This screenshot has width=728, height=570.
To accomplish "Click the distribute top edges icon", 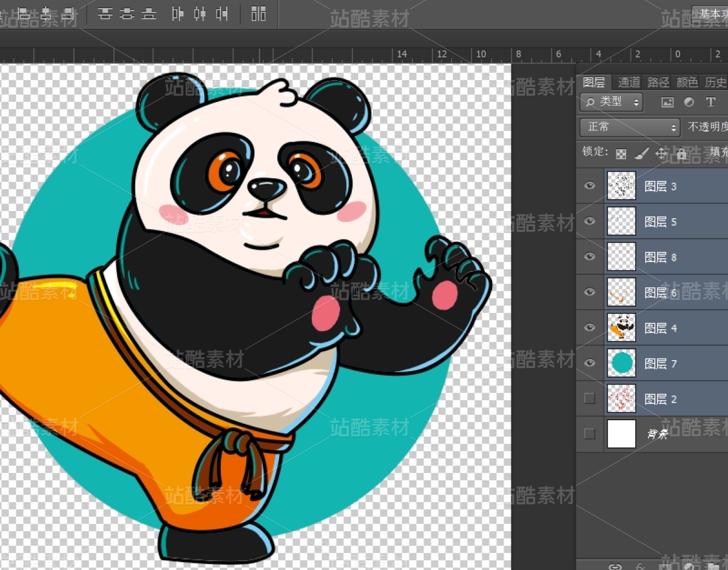I will [105, 13].
